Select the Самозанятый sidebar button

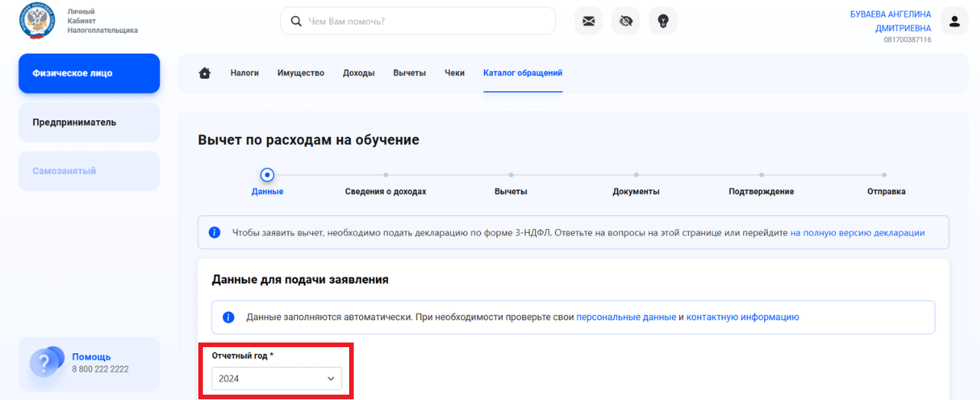pyautogui.click(x=89, y=171)
